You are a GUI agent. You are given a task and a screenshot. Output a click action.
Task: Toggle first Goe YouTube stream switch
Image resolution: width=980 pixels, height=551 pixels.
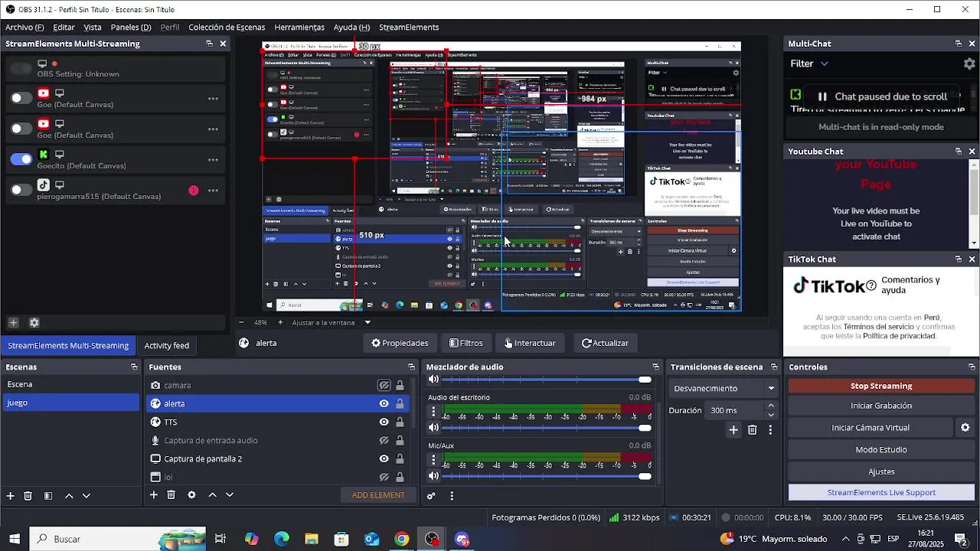coord(21,98)
